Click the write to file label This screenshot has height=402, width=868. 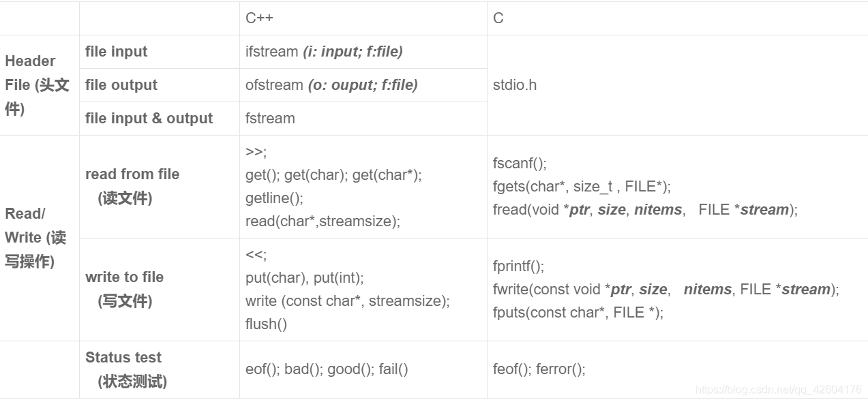click(125, 289)
